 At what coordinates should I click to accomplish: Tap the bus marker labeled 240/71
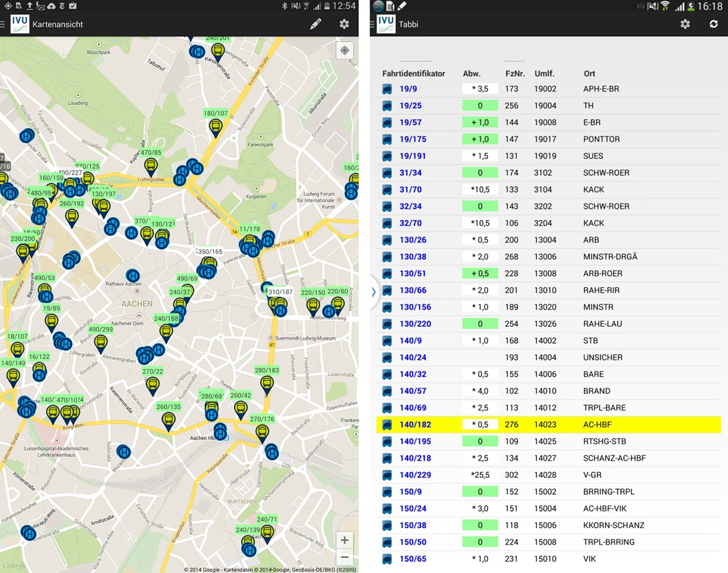pos(267,533)
